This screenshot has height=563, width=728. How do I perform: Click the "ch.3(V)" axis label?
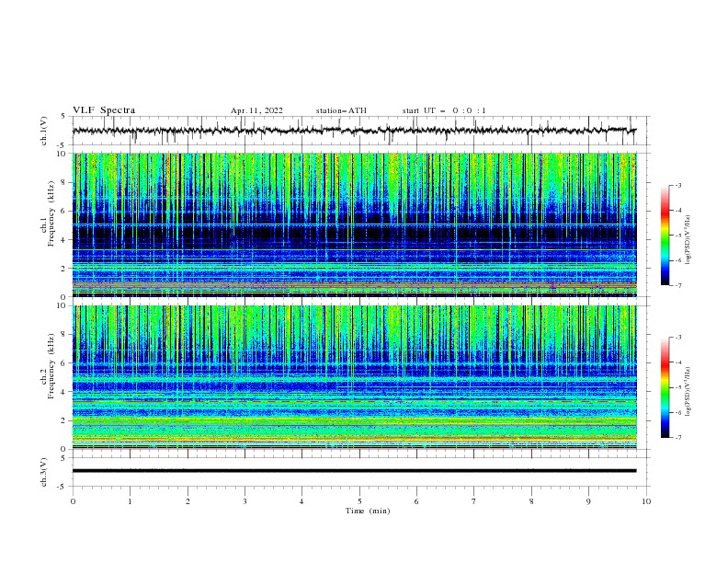(44, 472)
